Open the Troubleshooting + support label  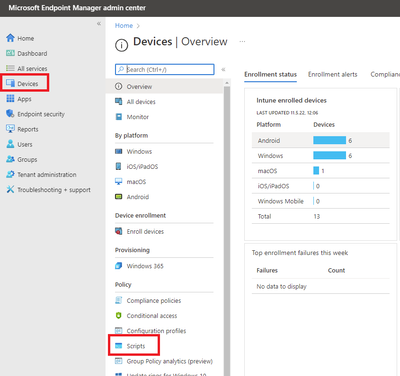pyautogui.click(x=54, y=190)
